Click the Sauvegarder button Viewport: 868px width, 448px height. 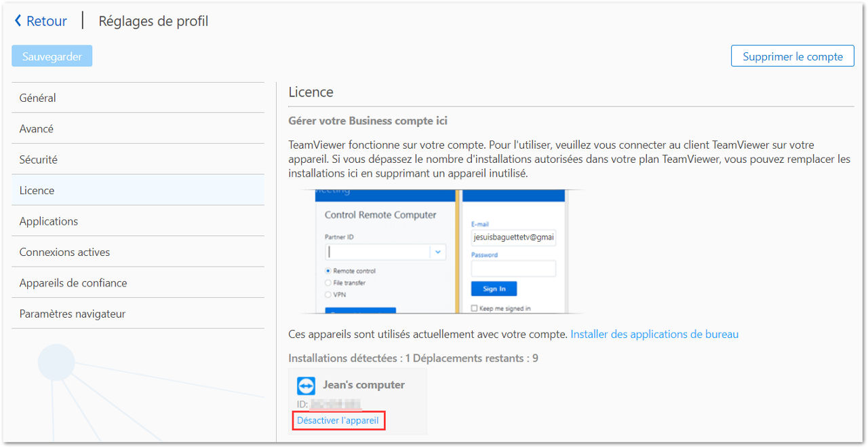[52, 56]
